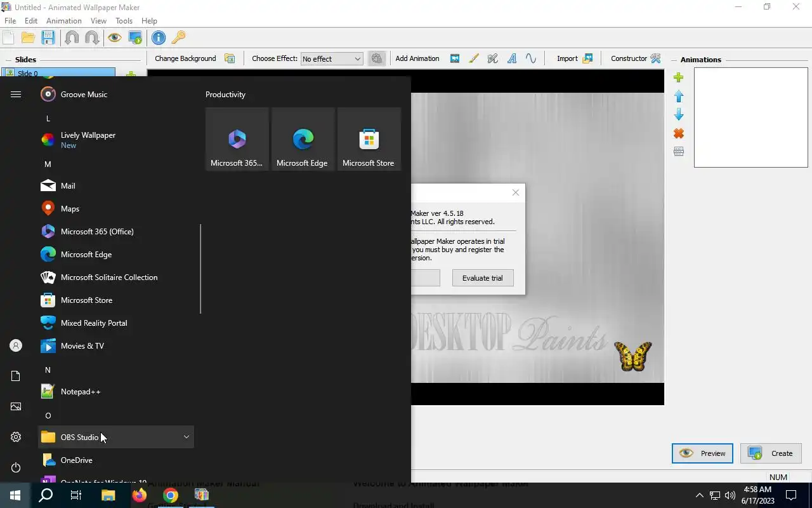Image resolution: width=812 pixels, height=508 pixels.
Task: Click the Create button
Action: click(x=771, y=453)
